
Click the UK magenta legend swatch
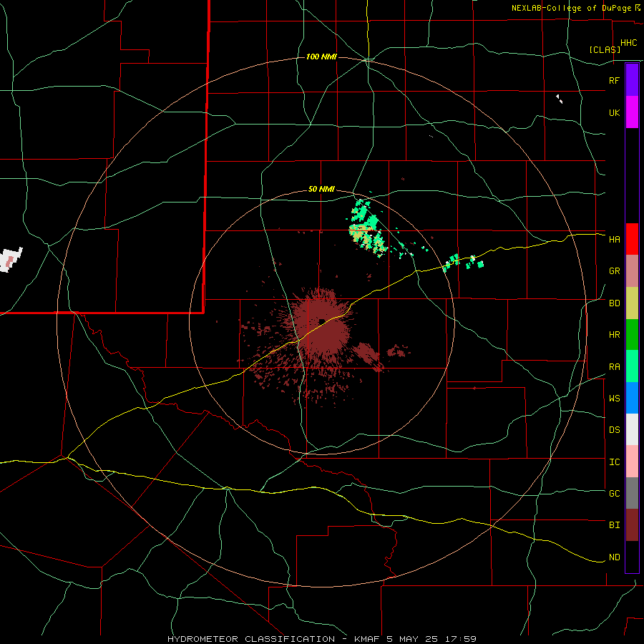(632, 112)
